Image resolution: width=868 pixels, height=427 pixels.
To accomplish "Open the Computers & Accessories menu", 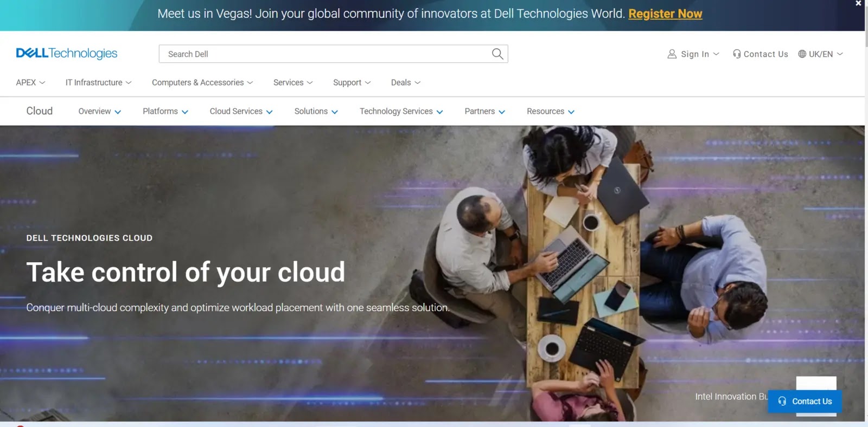I will (202, 82).
